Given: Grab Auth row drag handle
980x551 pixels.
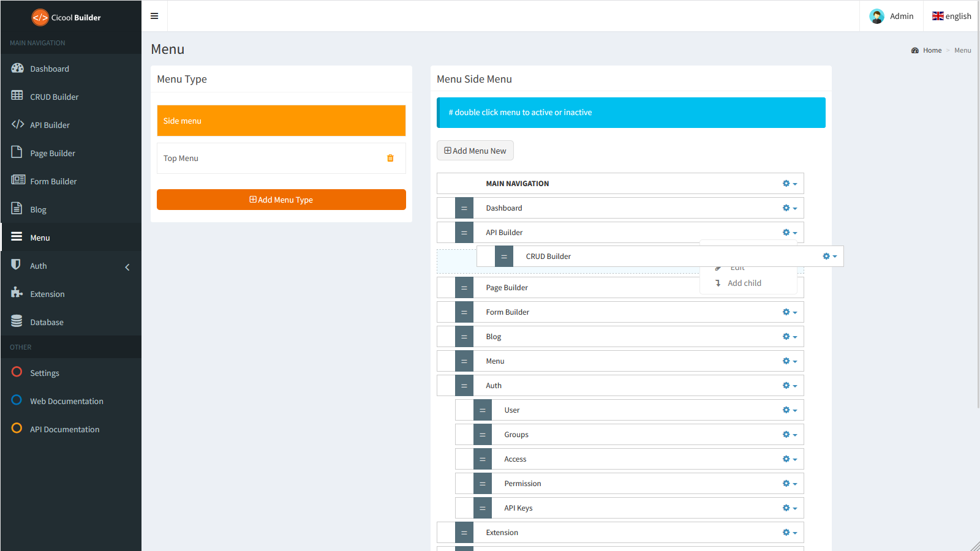Looking at the screenshot, I should click(464, 386).
